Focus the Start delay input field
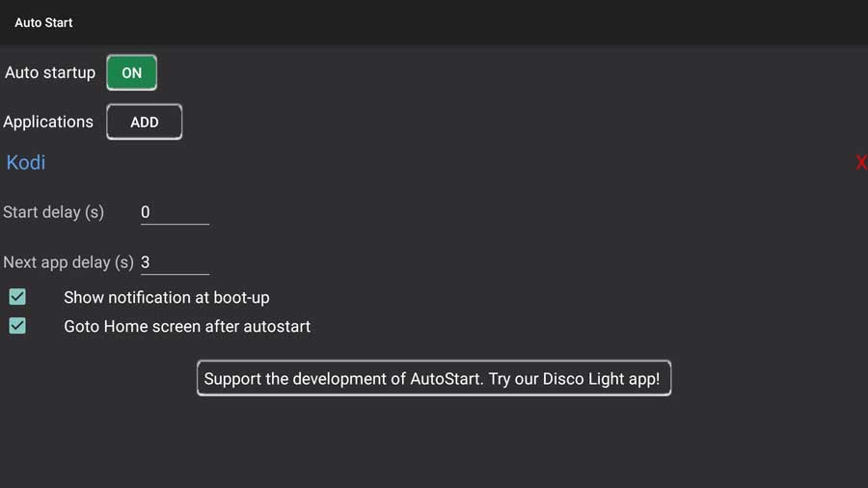Screen dimensions: 868x488 coord(175,212)
